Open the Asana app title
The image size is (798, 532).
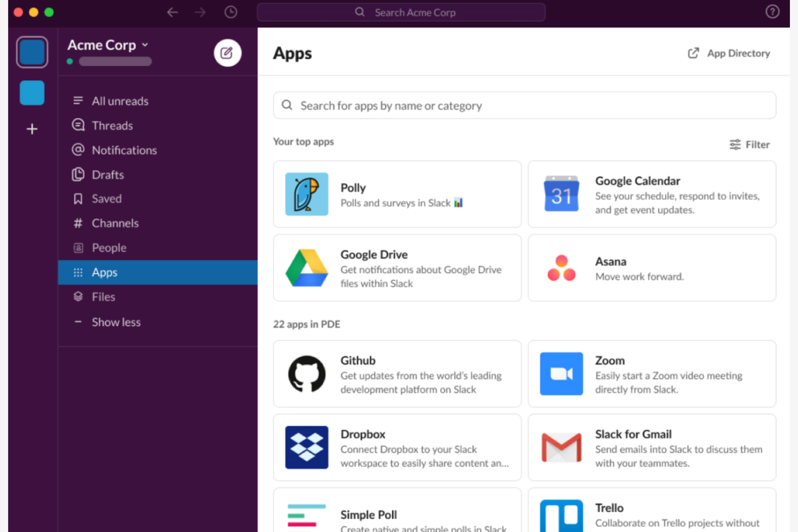(x=610, y=261)
